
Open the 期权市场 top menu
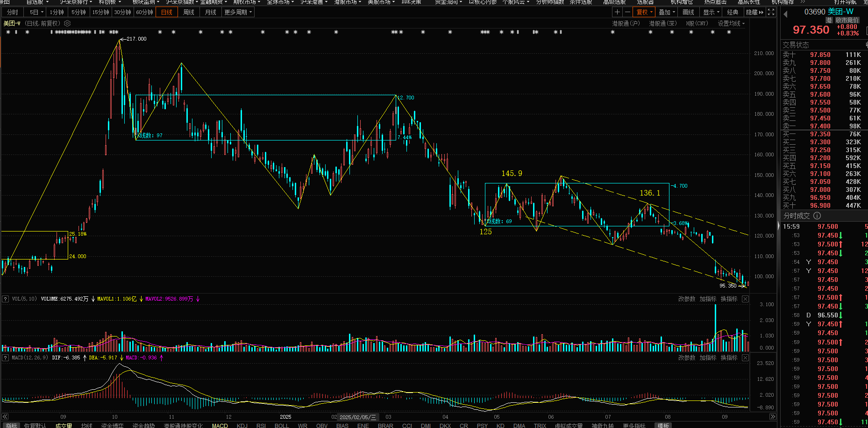click(x=247, y=2)
